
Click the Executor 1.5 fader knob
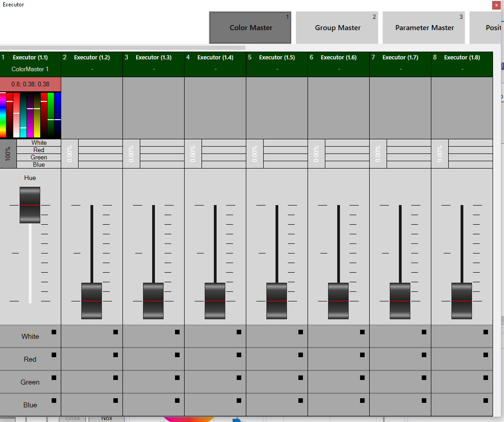tap(276, 301)
